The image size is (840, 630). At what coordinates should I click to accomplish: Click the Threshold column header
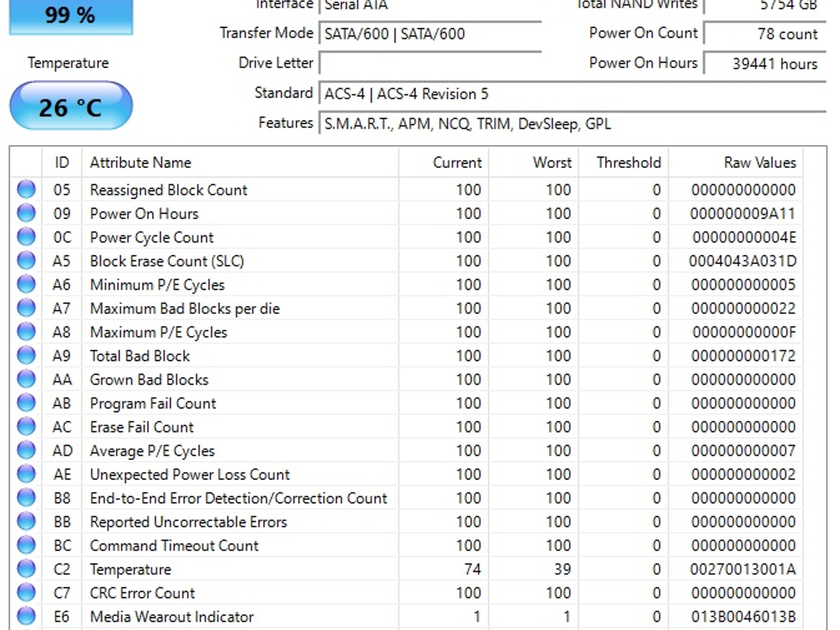coord(624,163)
